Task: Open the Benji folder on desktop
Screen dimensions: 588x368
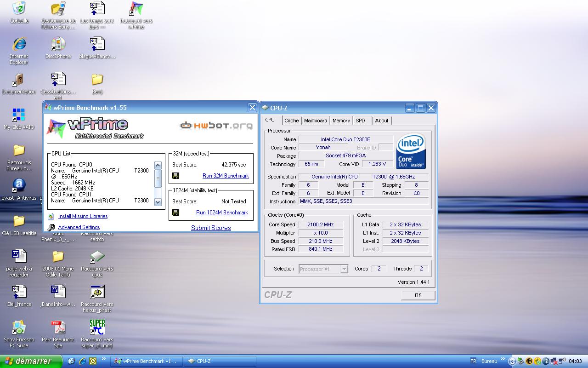Action: [x=97, y=83]
